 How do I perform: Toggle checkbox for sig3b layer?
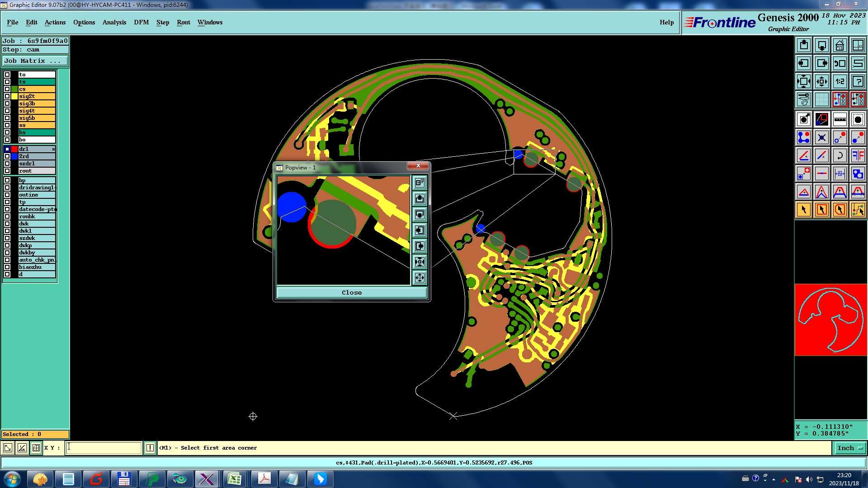pyautogui.click(x=7, y=103)
